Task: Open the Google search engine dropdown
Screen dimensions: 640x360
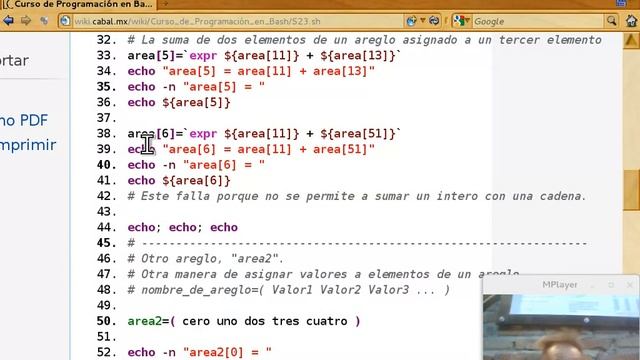Action: 461,21
